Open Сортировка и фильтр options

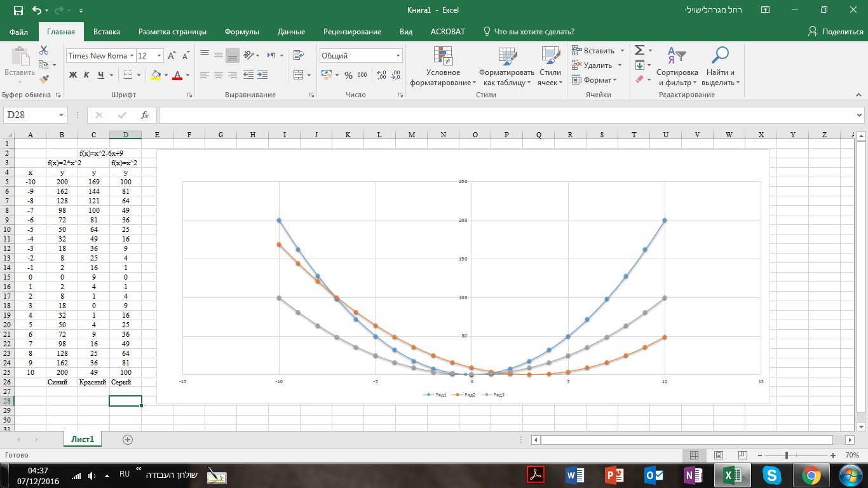pyautogui.click(x=677, y=67)
